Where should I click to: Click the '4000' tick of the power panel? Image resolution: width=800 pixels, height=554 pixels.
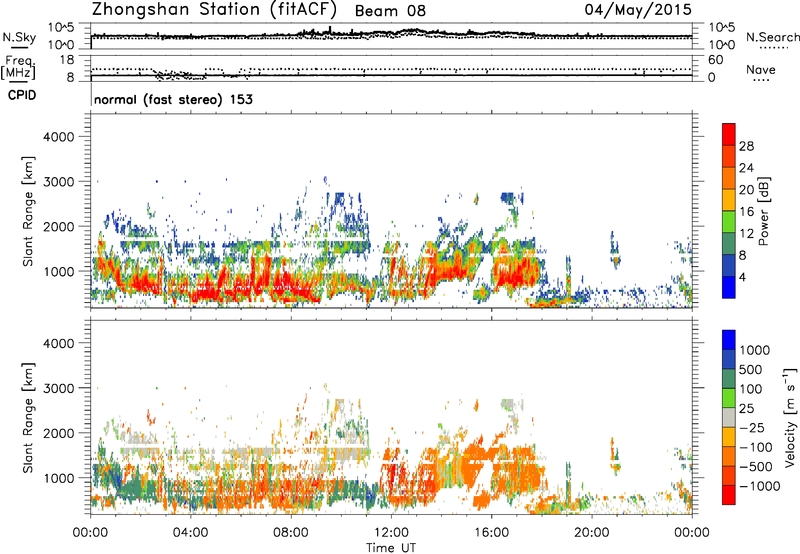59,137
